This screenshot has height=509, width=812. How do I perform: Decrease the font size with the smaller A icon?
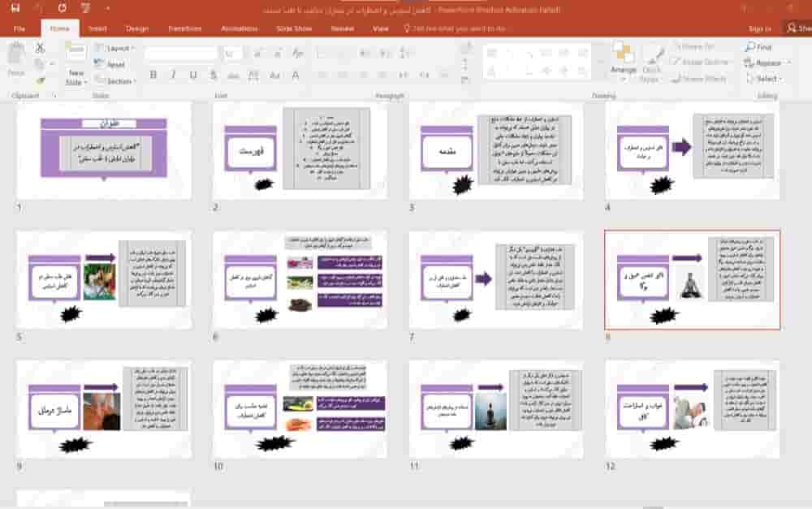277,54
